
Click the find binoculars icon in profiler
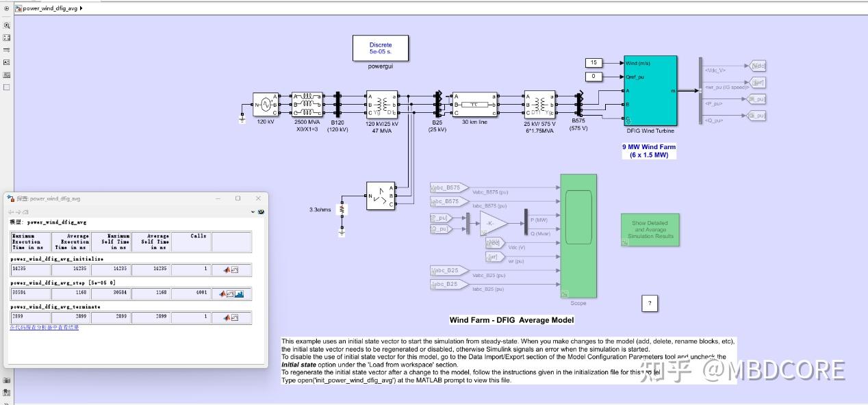[260, 212]
